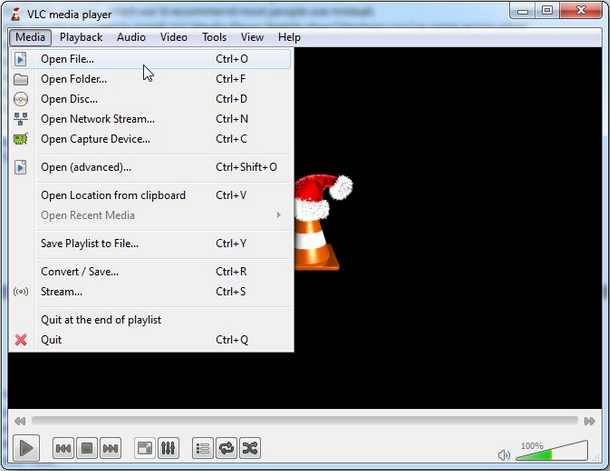
Task: Open the Playback menu
Action: point(81,37)
